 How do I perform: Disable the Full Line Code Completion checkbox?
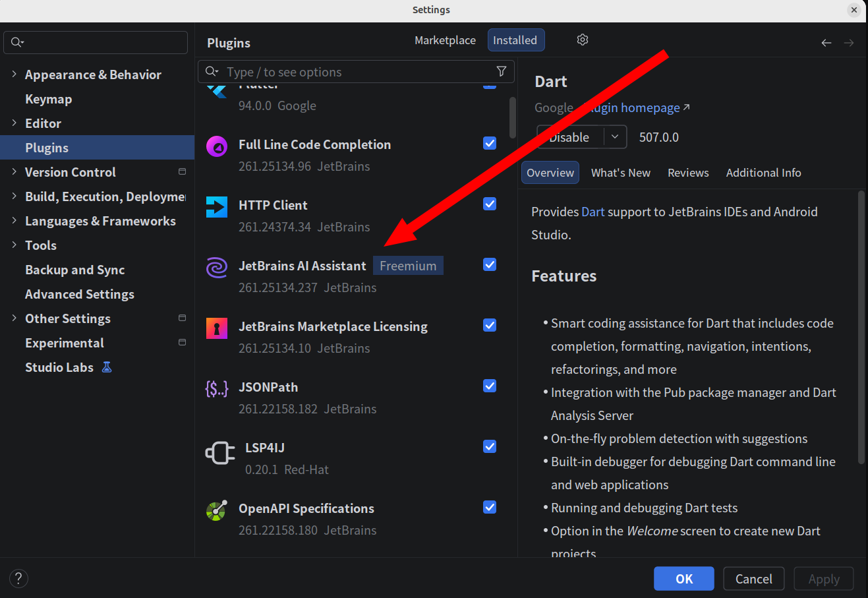coord(490,143)
